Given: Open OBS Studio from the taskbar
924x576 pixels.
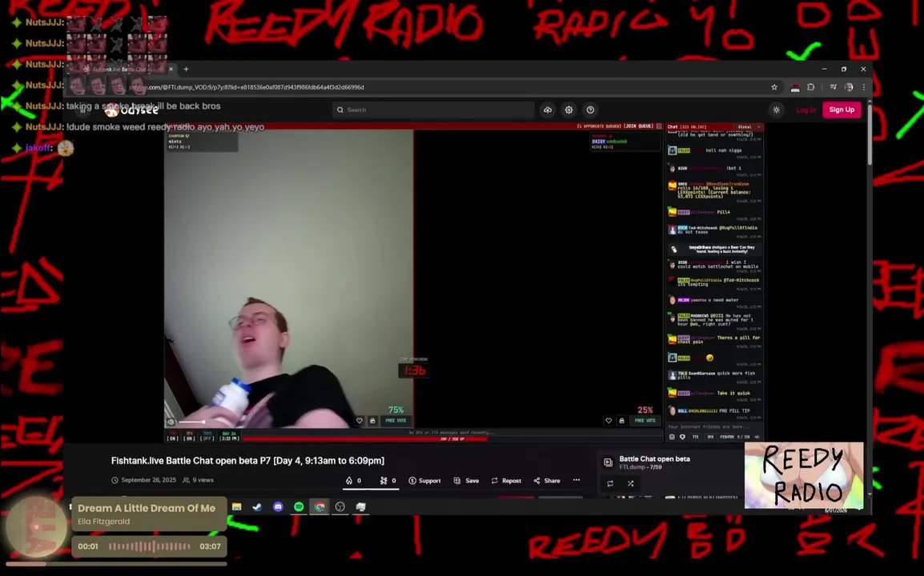Looking at the screenshot, I should [x=340, y=507].
